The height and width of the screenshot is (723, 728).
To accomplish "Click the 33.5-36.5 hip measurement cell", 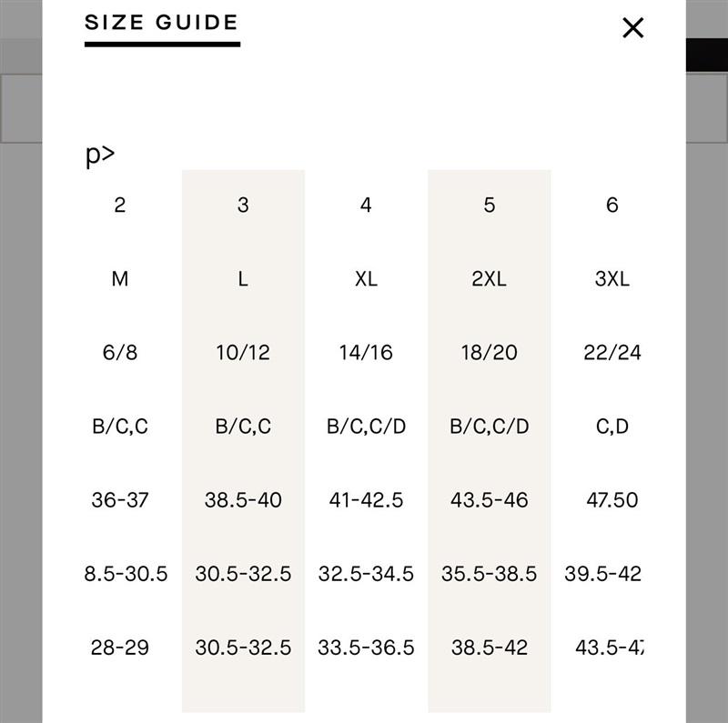I will (366, 648).
